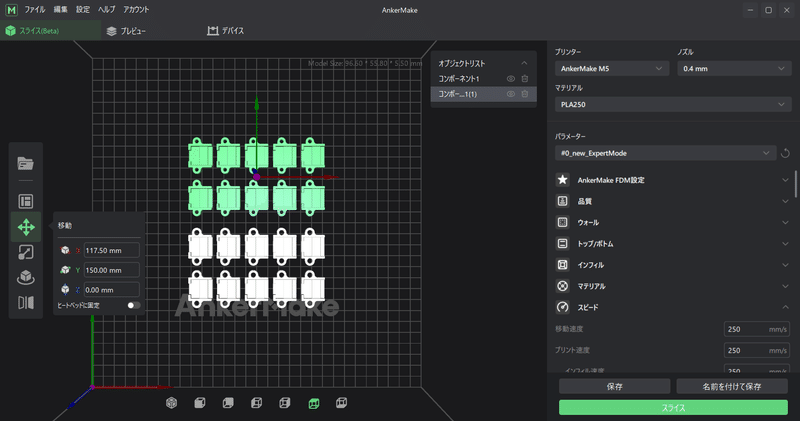This screenshot has width=800, height=421.
Task: Toggle visibility of コンポー...1(1)
Action: click(x=511, y=94)
